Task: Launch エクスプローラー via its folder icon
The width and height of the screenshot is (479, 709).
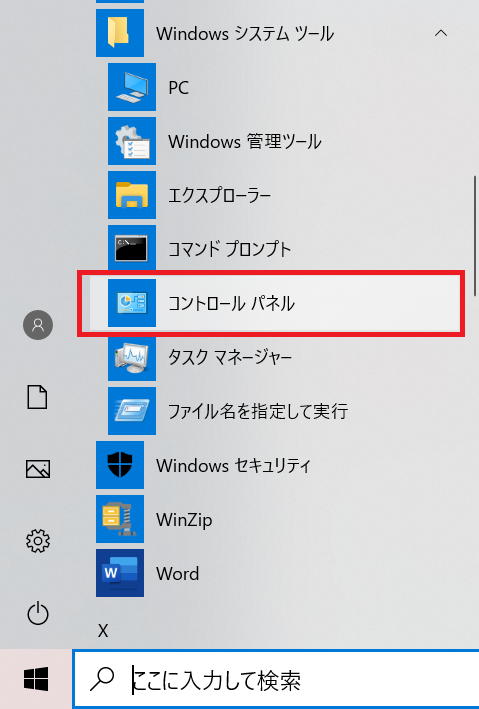Action: [132, 195]
